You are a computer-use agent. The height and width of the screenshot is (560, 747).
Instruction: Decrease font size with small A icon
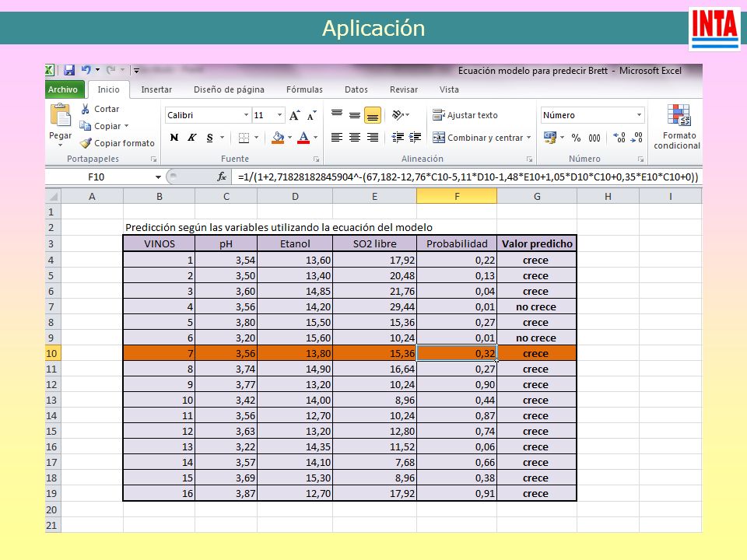pyautogui.click(x=311, y=115)
